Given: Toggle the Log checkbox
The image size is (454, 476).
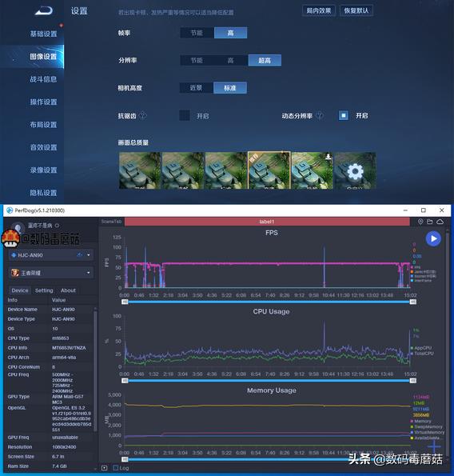Looking at the screenshot, I should 116,468.
